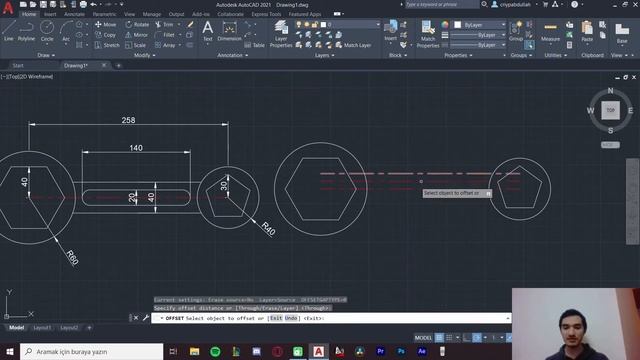The width and height of the screenshot is (640, 360).
Task: Select the Match Properties tool
Action: tap(428, 33)
